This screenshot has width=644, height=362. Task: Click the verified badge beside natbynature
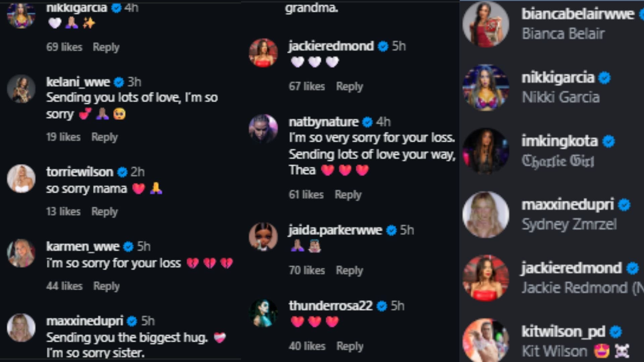click(x=368, y=122)
